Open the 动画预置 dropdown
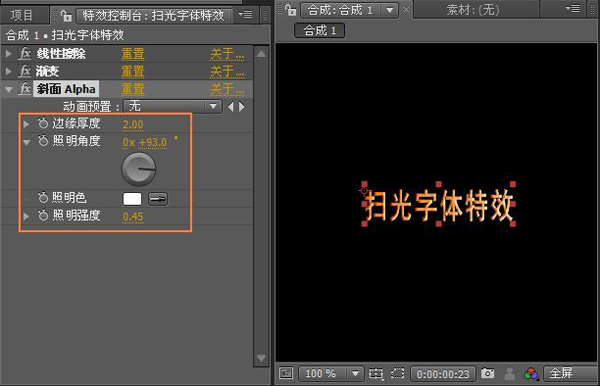600x386 pixels. tap(173, 106)
